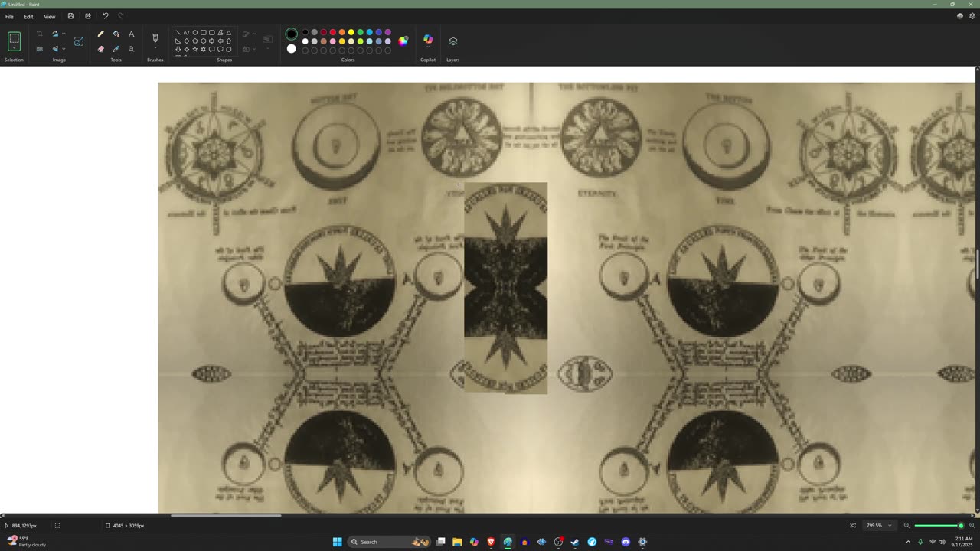The height and width of the screenshot is (551, 980).
Task: Choose the Rectangle shape
Action: click(204, 33)
